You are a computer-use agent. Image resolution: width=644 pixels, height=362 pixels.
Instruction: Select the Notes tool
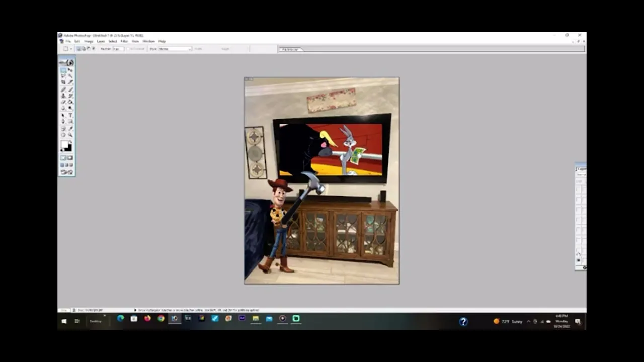pos(64,128)
